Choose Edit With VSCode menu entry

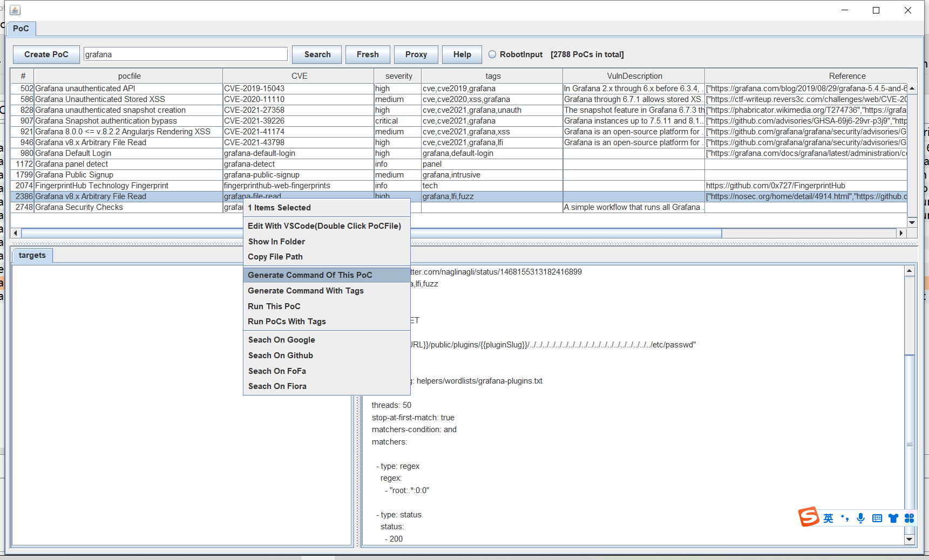[x=327, y=226]
